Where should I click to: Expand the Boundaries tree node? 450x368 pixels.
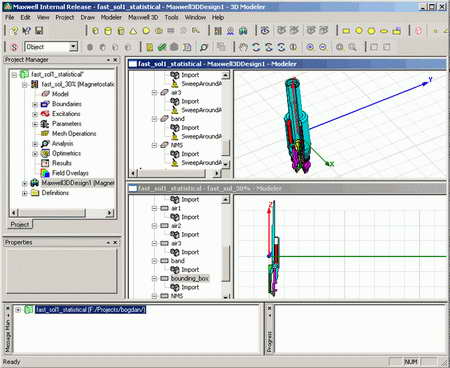click(x=35, y=104)
